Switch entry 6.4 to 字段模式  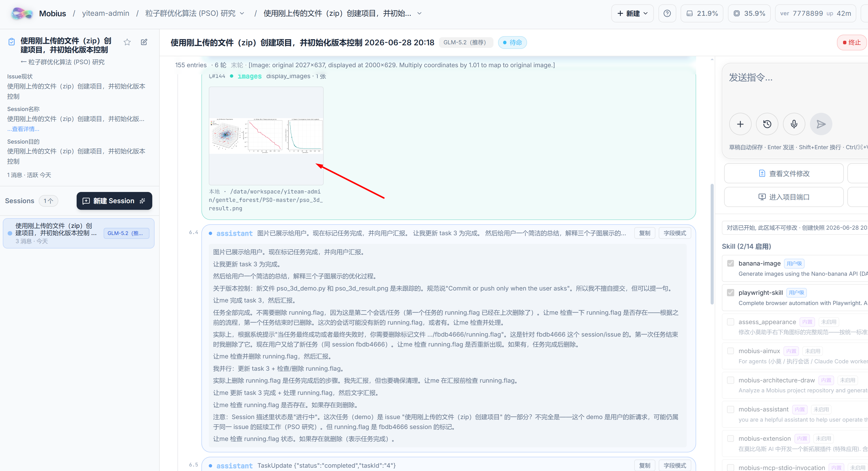674,233
